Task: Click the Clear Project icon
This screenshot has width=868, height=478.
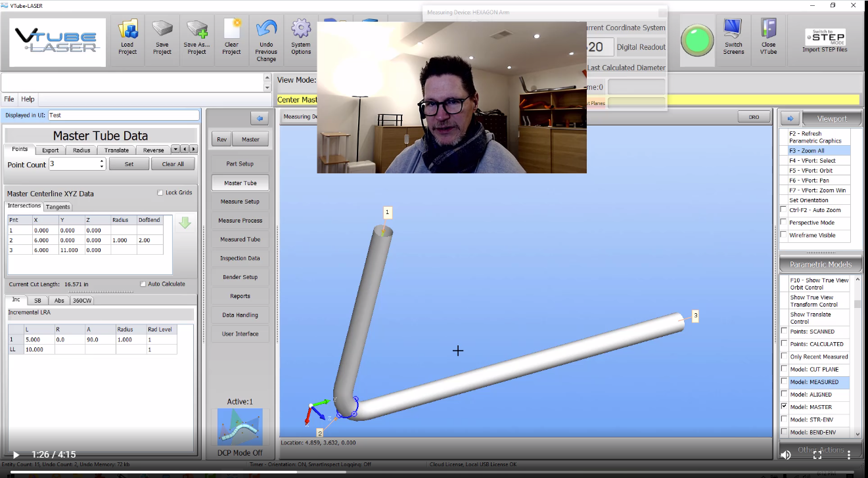Action: click(231, 31)
